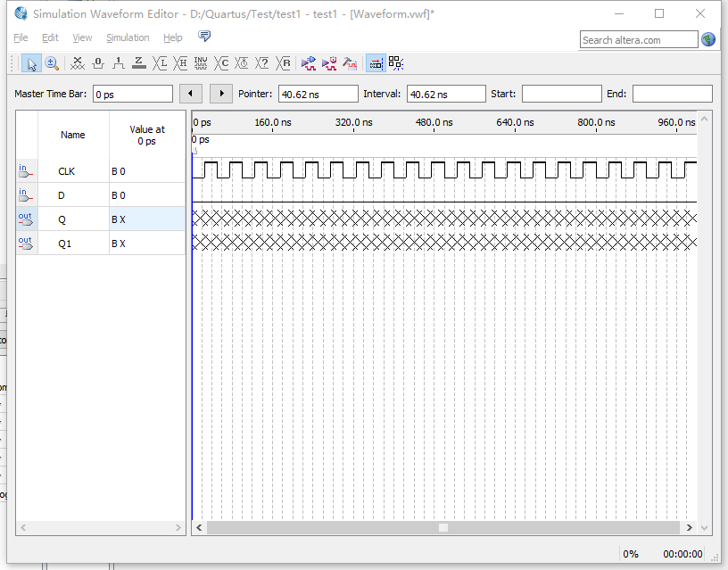Open Arbitrary Value (?) tool
Image resolution: width=728 pixels, height=570 pixels.
tap(262, 63)
